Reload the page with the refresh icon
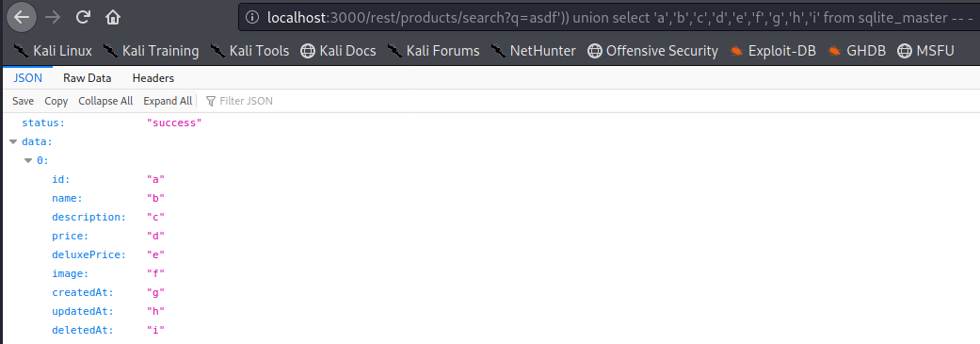This screenshot has width=980, height=344. pyautogui.click(x=83, y=17)
